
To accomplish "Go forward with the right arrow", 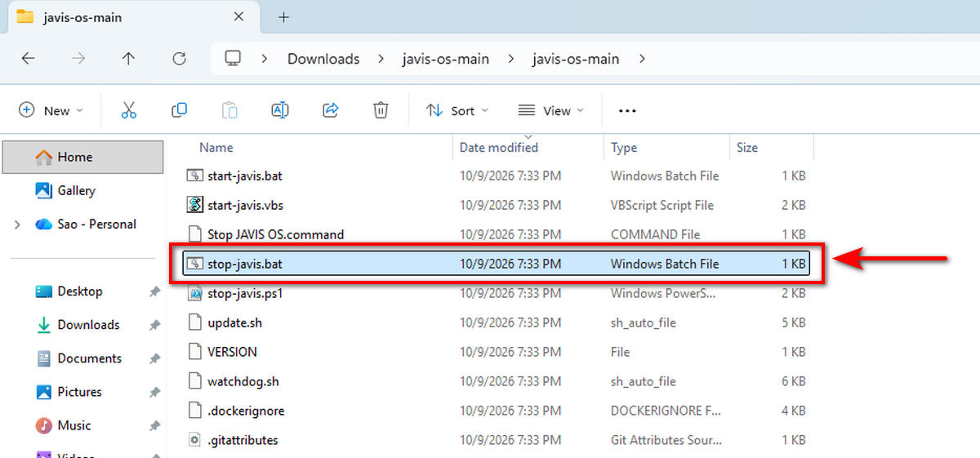I will pyautogui.click(x=78, y=59).
